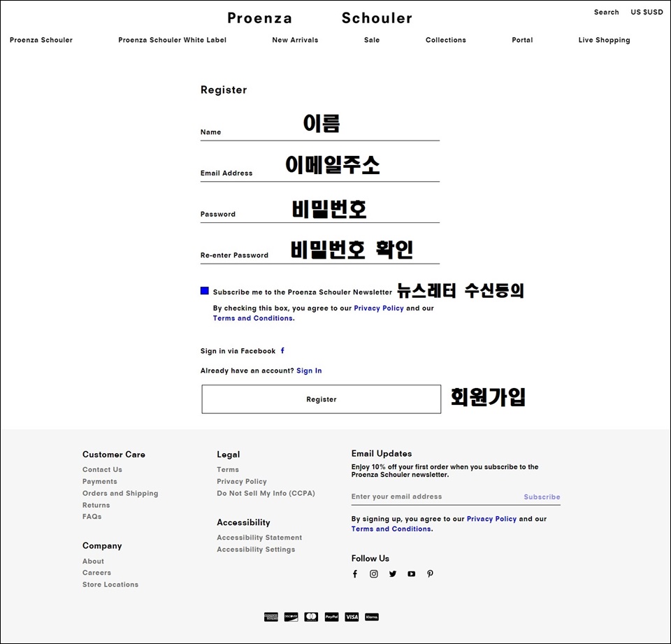This screenshot has width=671, height=644.
Task: Click the Mastercard payment icon
Action: coord(311,617)
